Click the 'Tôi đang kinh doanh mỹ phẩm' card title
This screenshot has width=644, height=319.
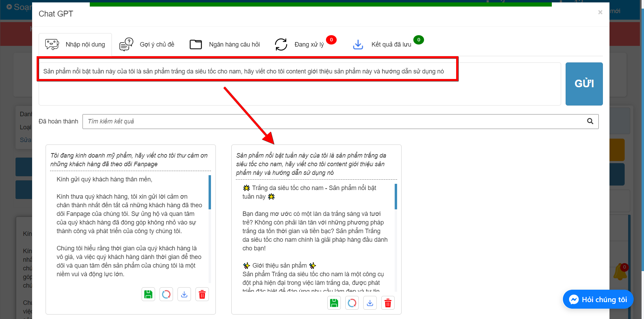click(x=129, y=160)
